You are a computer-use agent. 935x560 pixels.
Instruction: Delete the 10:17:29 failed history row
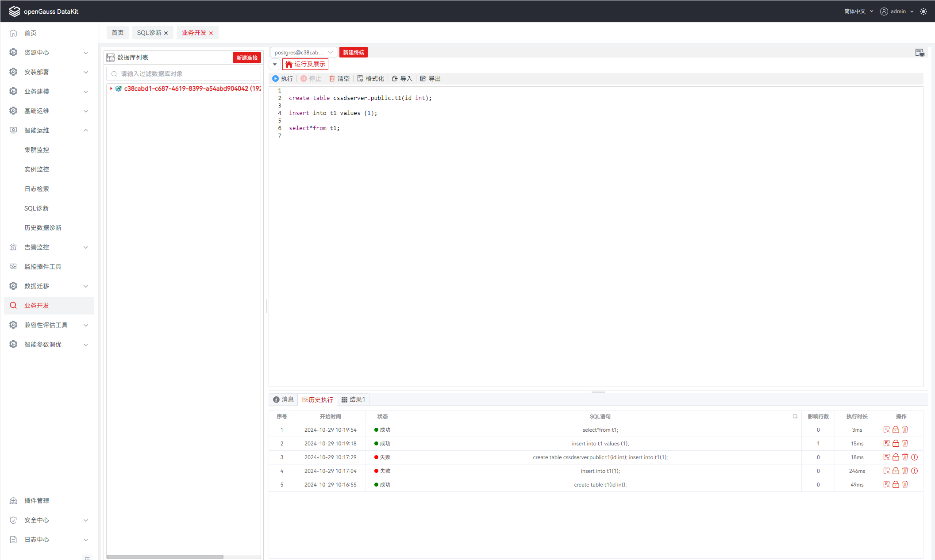pos(905,457)
